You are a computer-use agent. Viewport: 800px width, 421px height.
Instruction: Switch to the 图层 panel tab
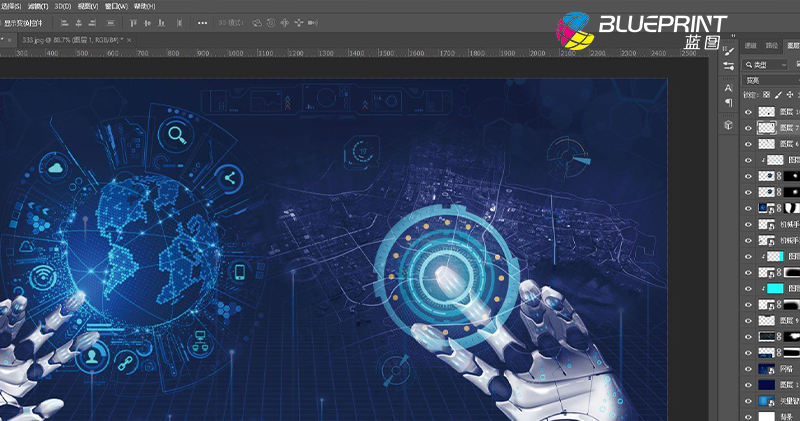click(x=793, y=46)
